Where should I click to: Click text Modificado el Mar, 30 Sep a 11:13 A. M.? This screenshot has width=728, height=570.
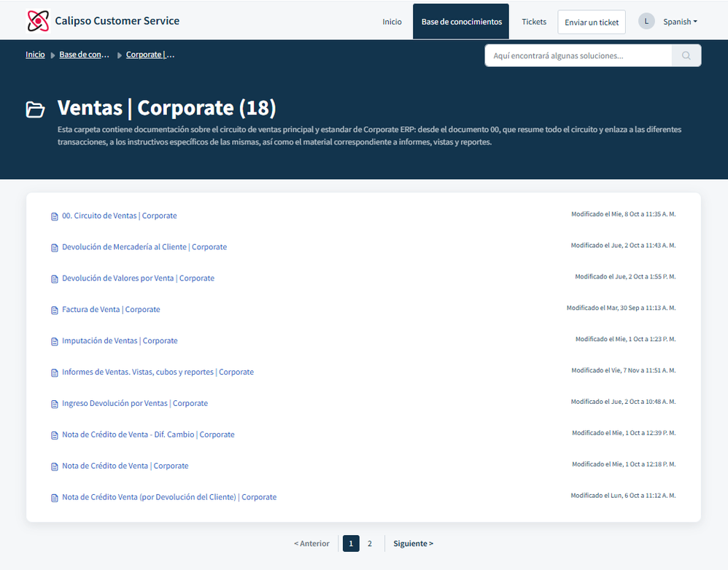[621, 308]
